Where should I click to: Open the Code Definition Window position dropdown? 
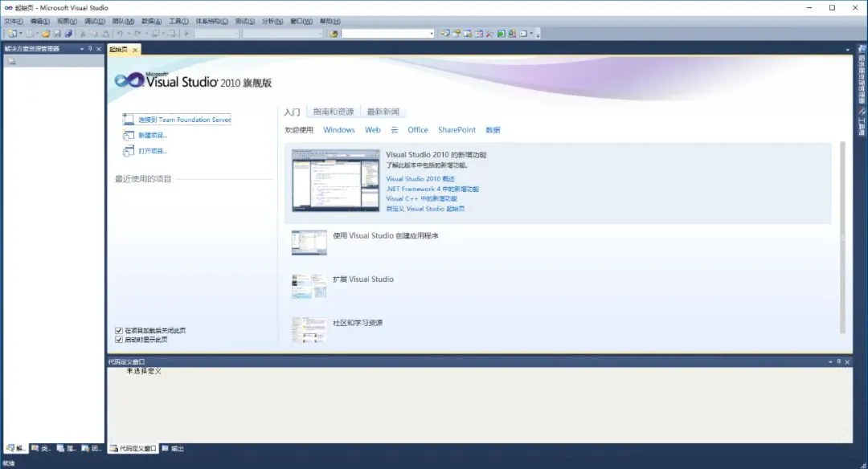coord(830,361)
